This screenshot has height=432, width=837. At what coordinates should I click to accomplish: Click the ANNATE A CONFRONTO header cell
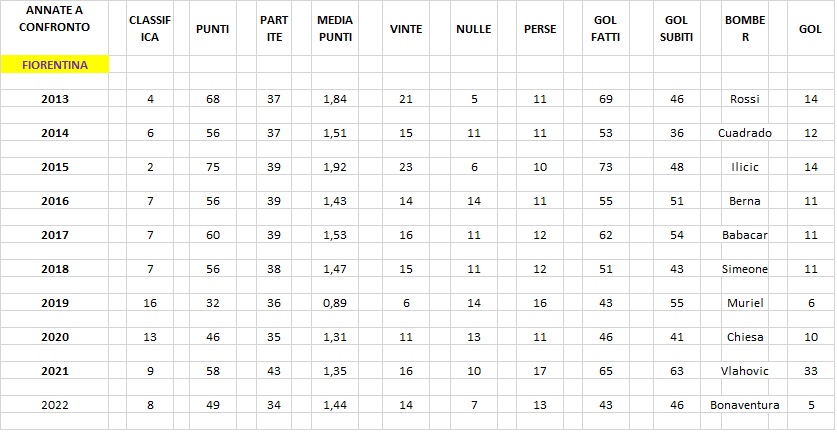tap(54, 28)
